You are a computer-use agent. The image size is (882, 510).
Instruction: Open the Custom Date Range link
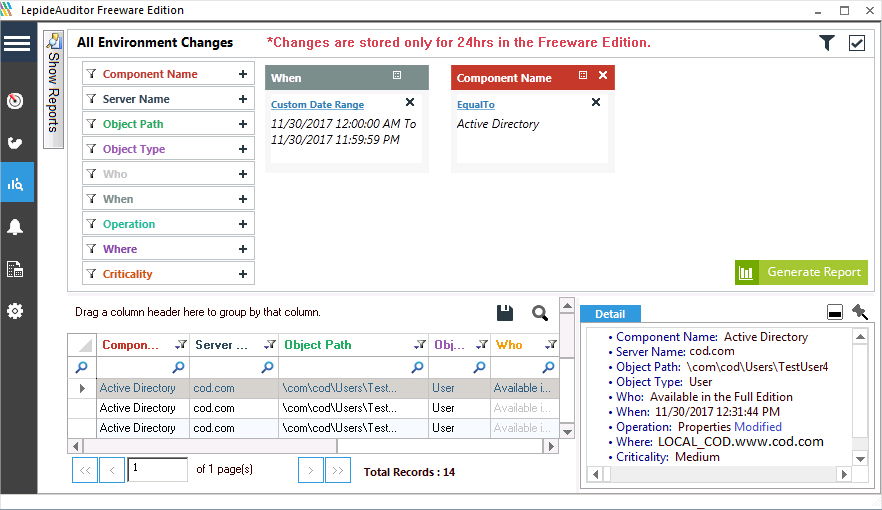[317, 105]
